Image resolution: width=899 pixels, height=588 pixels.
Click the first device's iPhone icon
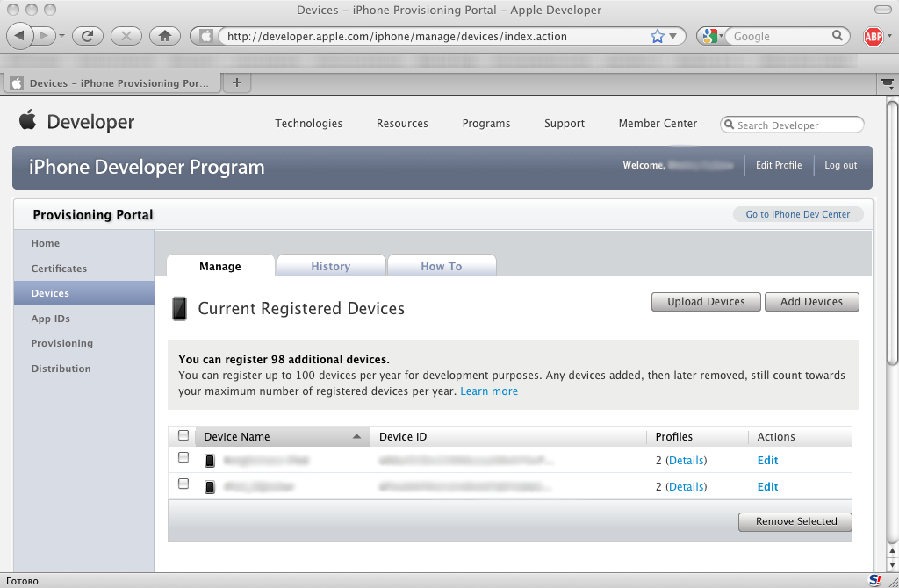pyautogui.click(x=210, y=461)
